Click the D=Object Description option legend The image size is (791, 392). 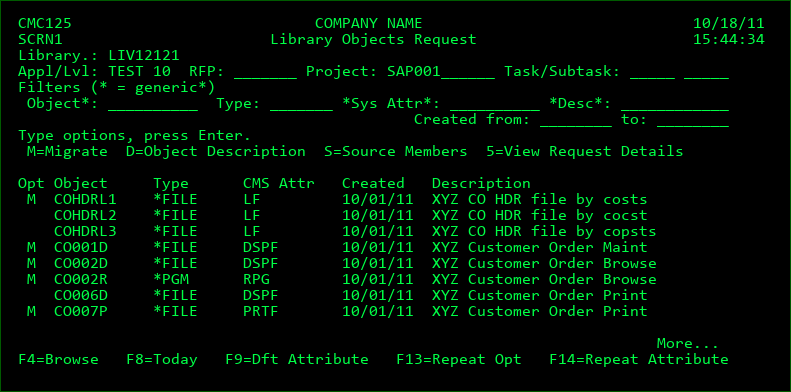coord(216,152)
